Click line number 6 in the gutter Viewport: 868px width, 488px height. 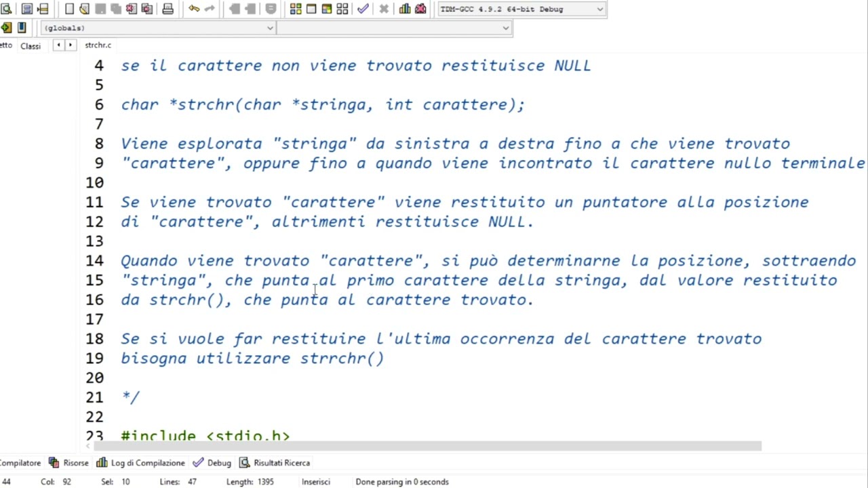click(x=99, y=104)
